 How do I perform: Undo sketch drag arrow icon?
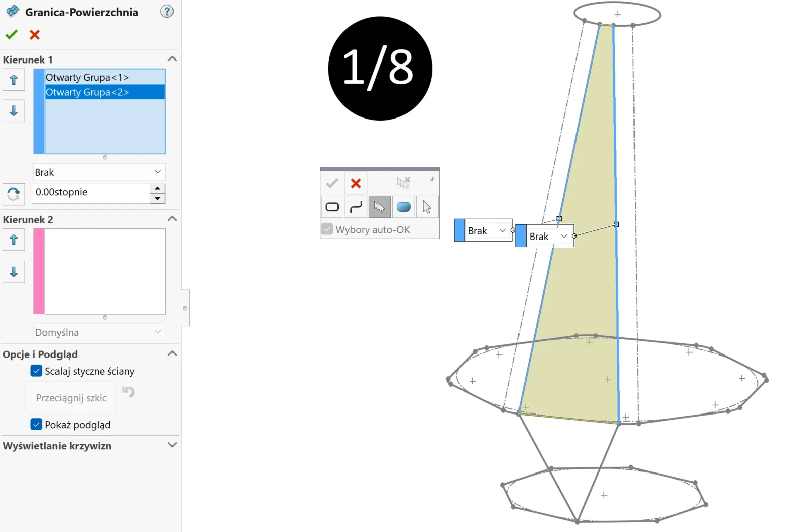pos(129,392)
